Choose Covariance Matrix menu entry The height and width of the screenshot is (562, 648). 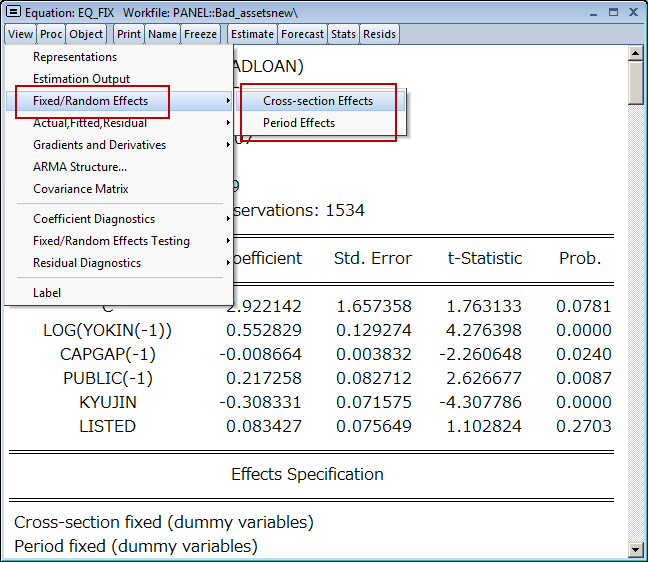81,189
